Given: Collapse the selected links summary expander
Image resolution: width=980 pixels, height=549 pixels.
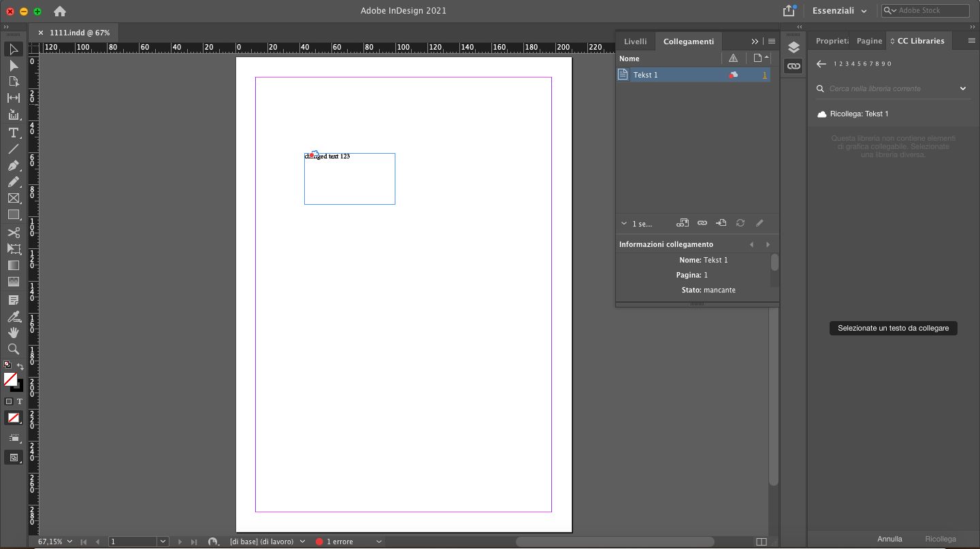Looking at the screenshot, I should (x=623, y=223).
